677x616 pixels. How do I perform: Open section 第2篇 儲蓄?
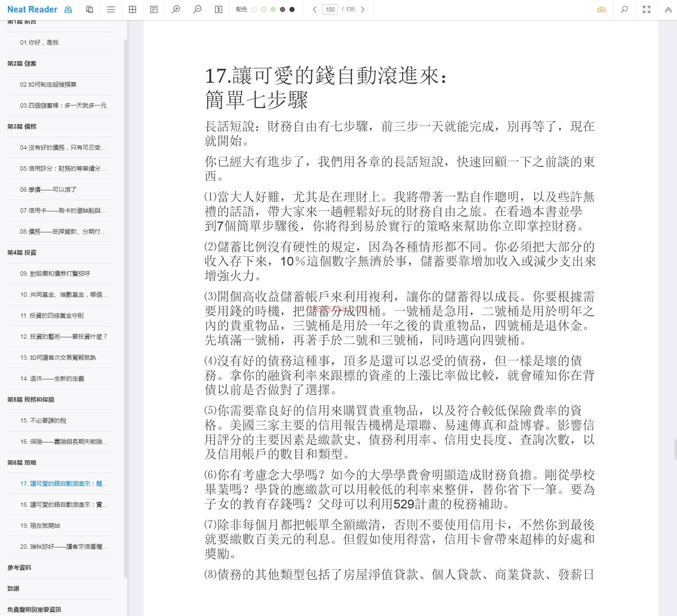(59, 63)
